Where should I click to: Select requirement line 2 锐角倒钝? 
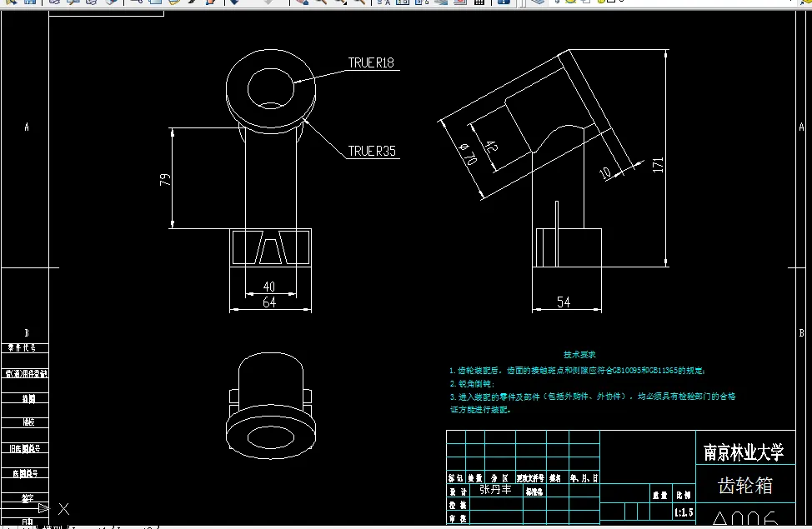tap(472, 383)
